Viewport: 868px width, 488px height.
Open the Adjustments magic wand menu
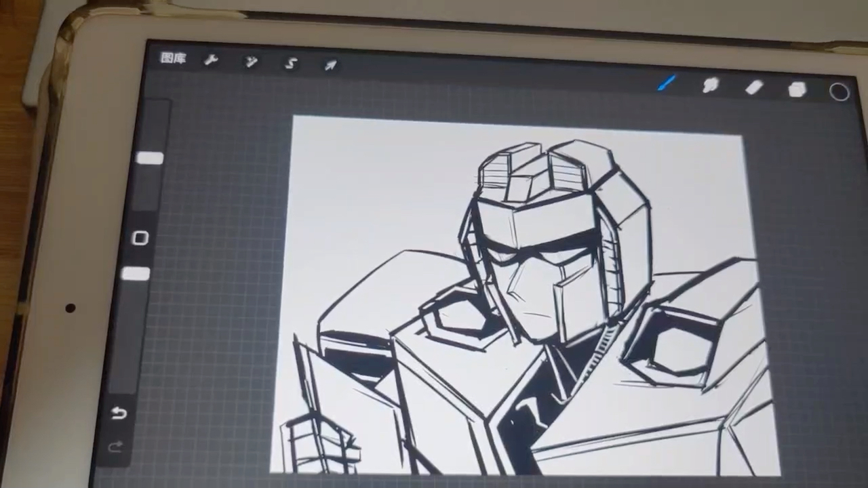[252, 62]
